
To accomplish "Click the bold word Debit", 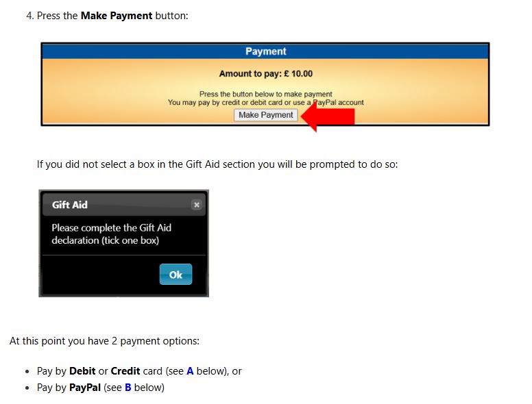I will 82,370.
